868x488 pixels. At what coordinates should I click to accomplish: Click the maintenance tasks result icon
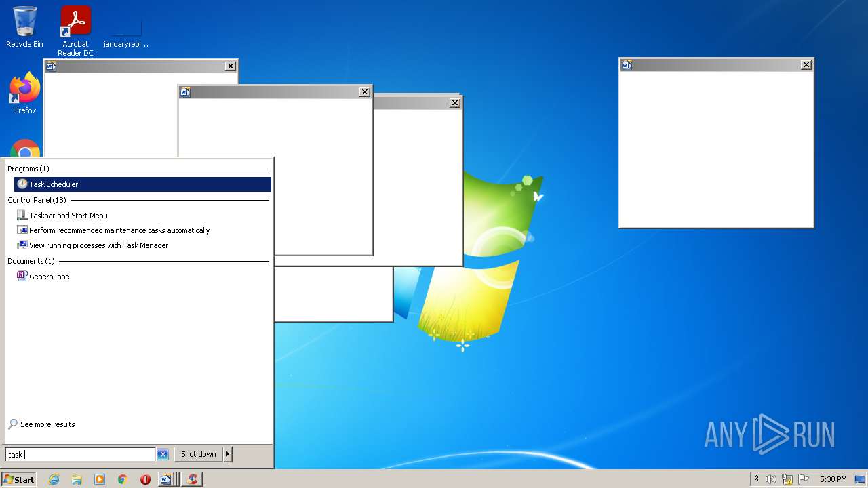click(x=22, y=230)
